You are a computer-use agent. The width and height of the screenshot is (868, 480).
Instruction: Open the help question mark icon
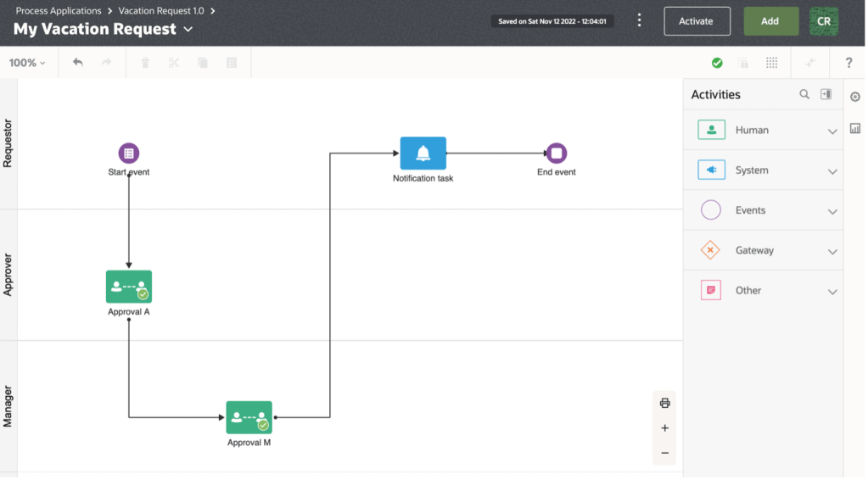[848, 63]
